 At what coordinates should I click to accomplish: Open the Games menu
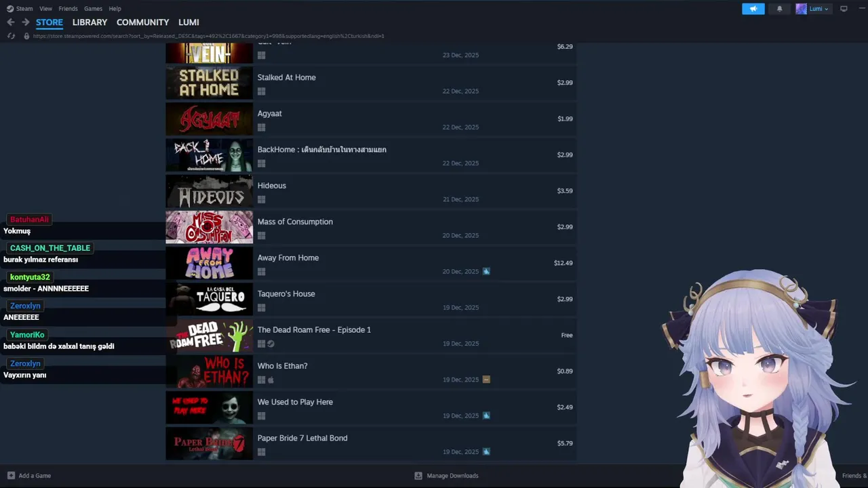[x=93, y=9]
